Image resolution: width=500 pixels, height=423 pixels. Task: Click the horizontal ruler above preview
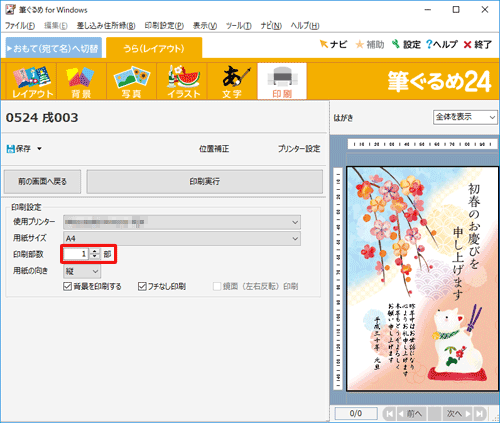click(x=422, y=144)
